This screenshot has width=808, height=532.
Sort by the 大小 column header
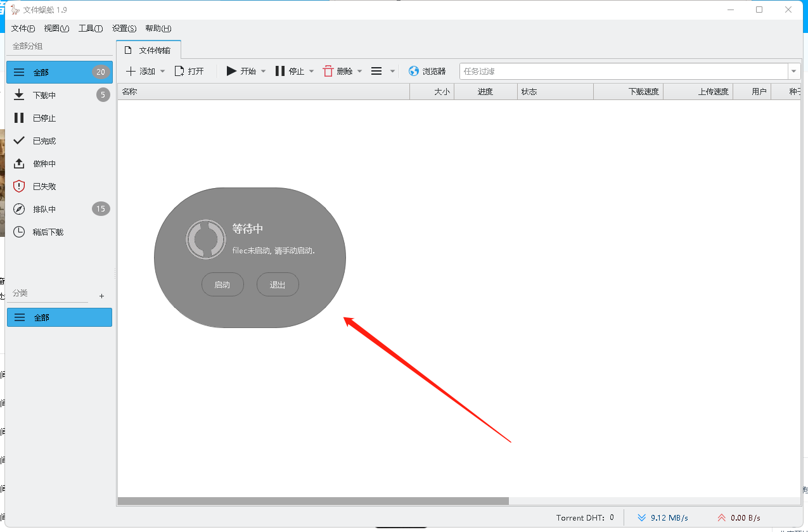tap(432, 92)
